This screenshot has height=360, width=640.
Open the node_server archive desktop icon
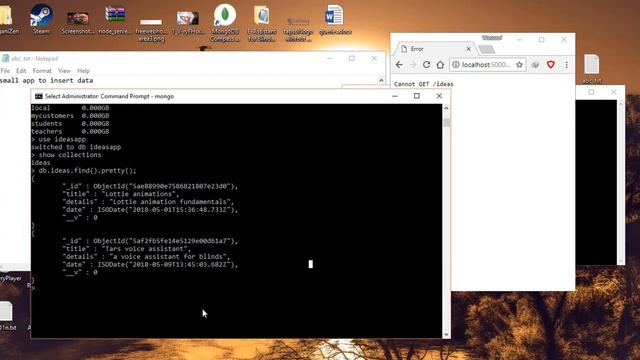(x=115, y=20)
